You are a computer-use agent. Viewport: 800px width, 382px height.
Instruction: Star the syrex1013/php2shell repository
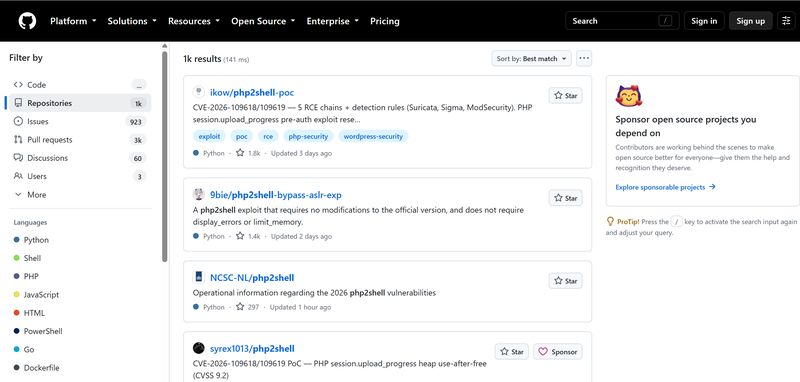[x=512, y=351]
